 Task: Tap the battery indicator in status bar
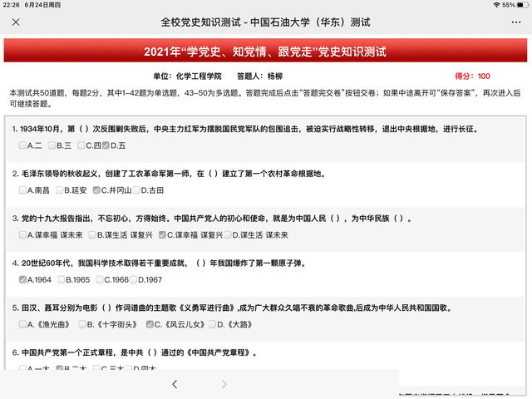[521, 5]
